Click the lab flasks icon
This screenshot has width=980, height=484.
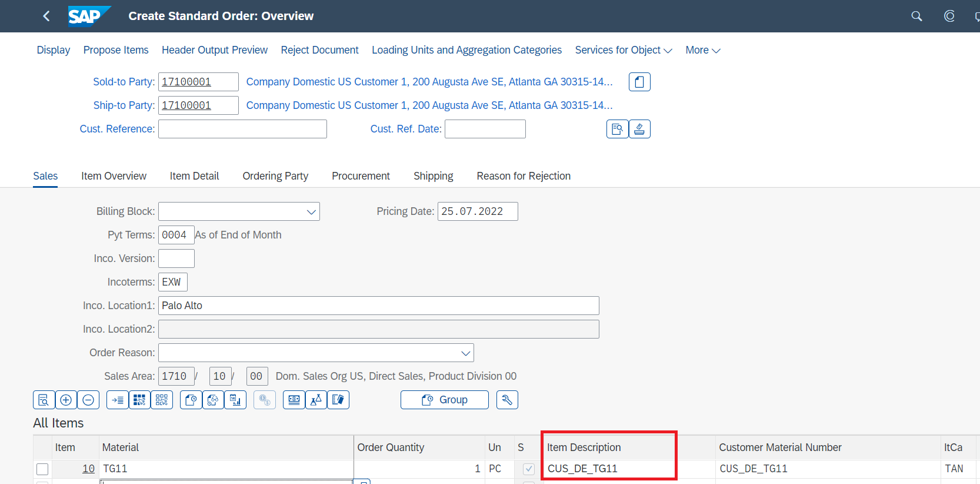(x=316, y=400)
